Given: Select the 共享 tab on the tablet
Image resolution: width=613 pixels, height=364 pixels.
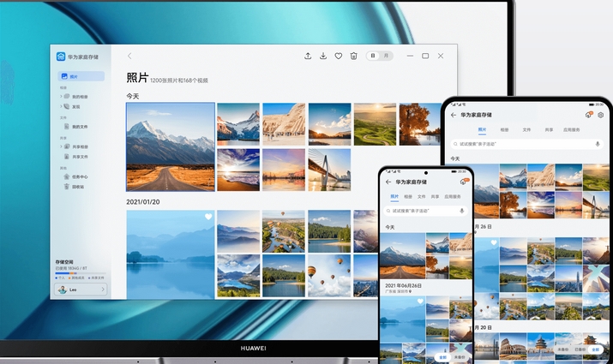Looking at the screenshot, I should [549, 129].
